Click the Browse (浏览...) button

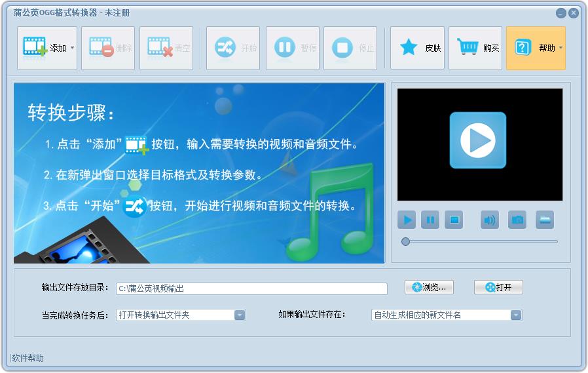[430, 287]
